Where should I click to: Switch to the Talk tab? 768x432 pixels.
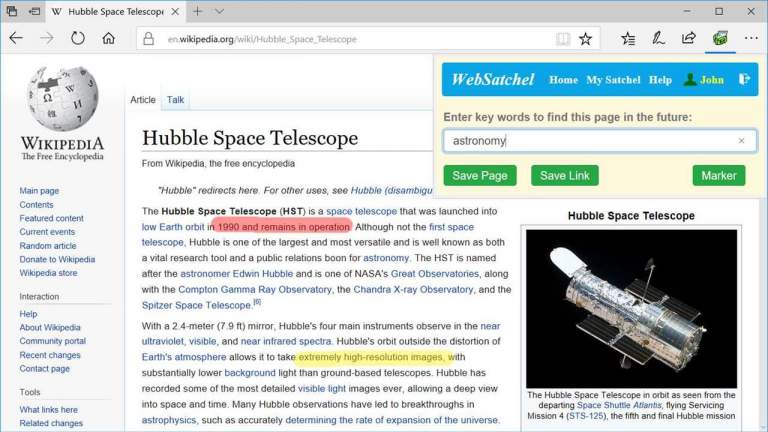click(175, 100)
